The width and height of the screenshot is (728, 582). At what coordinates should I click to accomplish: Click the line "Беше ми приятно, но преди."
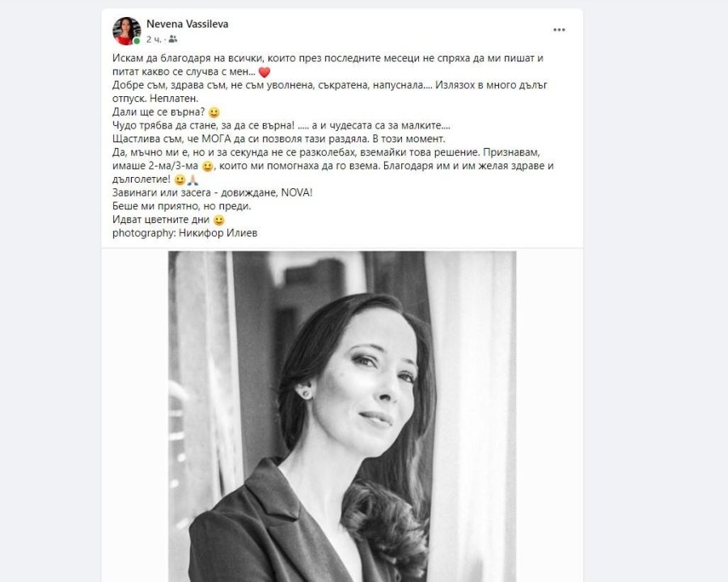click(x=181, y=206)
